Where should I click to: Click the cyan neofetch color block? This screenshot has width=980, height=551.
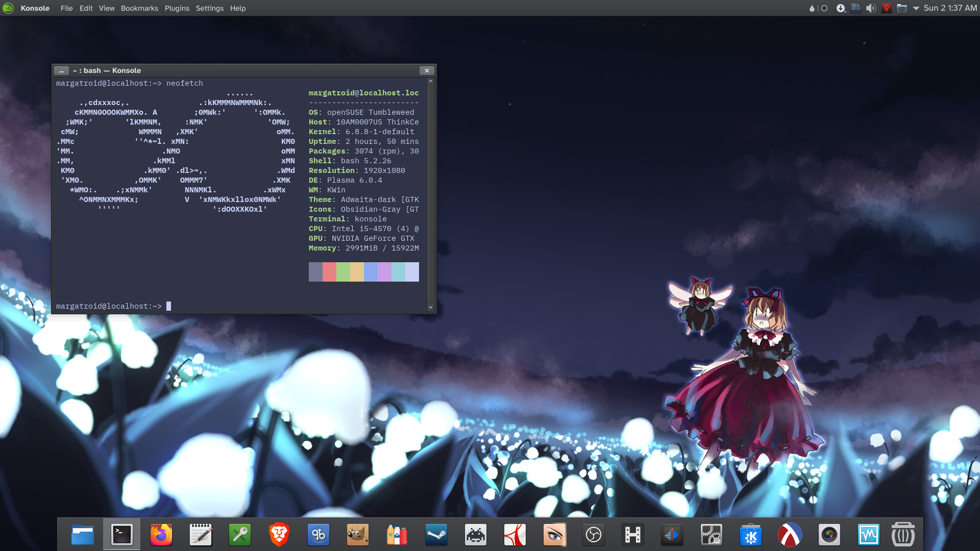point(398,272)
